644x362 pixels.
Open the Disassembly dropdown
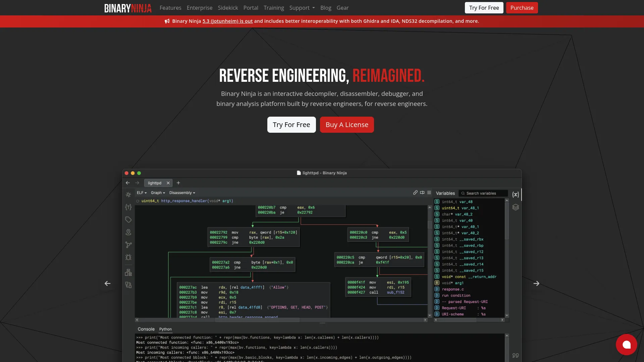(182, 193)
